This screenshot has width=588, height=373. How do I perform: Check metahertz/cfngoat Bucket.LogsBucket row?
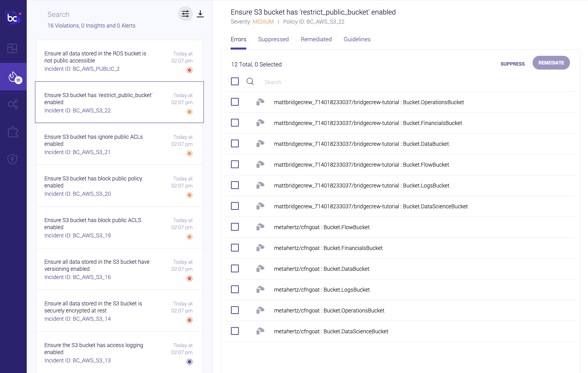235,289
